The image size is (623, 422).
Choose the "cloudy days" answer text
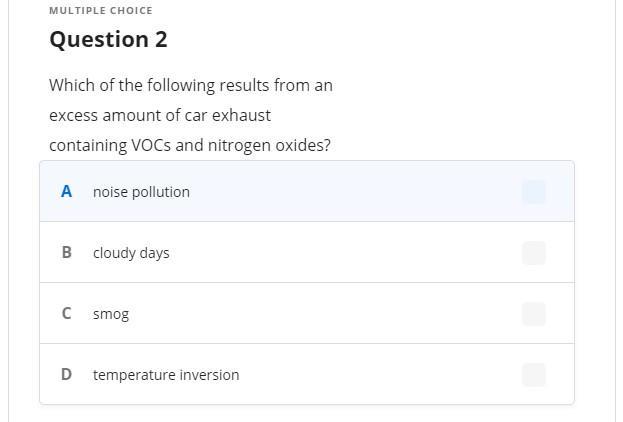(x=131, y=253)
